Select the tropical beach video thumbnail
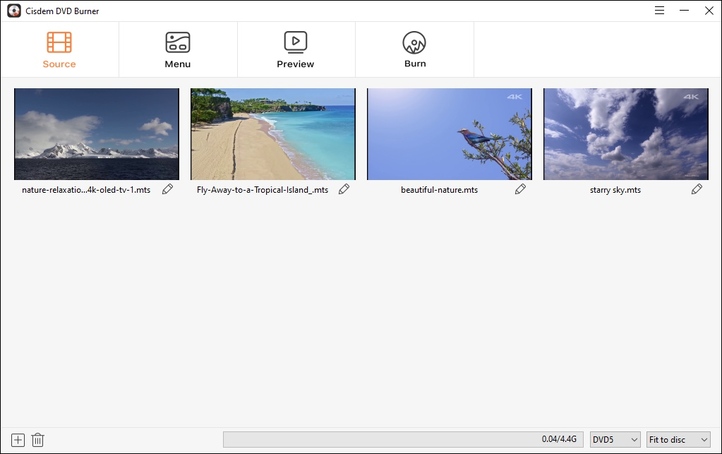Viewport: 722px width, 454px height. coord(273,134)
